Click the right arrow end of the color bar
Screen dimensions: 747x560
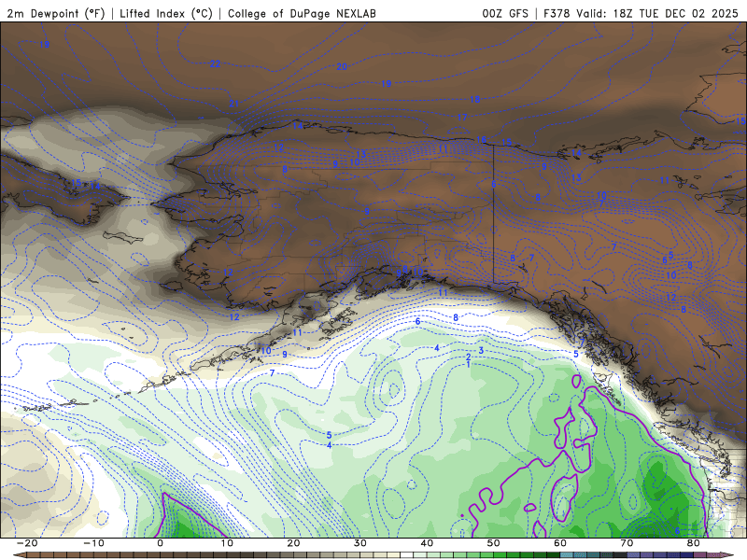(728, 555)
